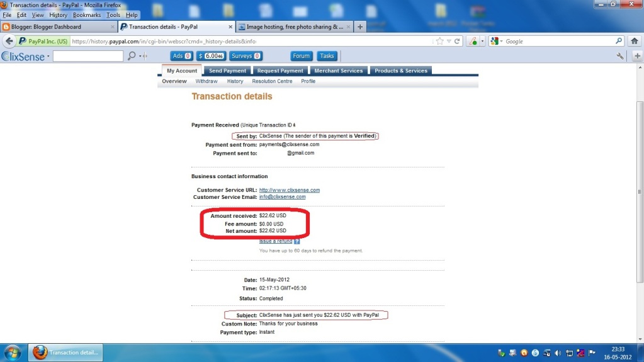This screenshot has width=644, height=362.
Task: Open the Windows Start button
Action: (x=13, y=353)
